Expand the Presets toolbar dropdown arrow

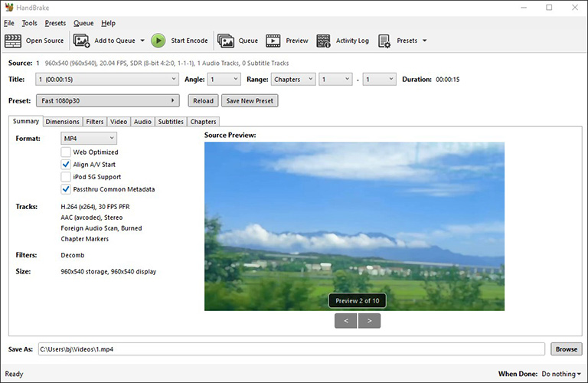tap(424, 41)
